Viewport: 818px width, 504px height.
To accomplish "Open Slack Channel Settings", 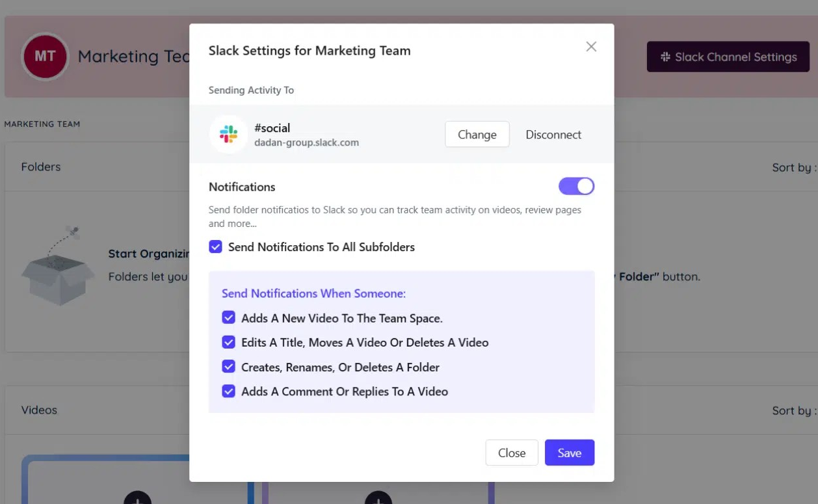I will (728, 57).
